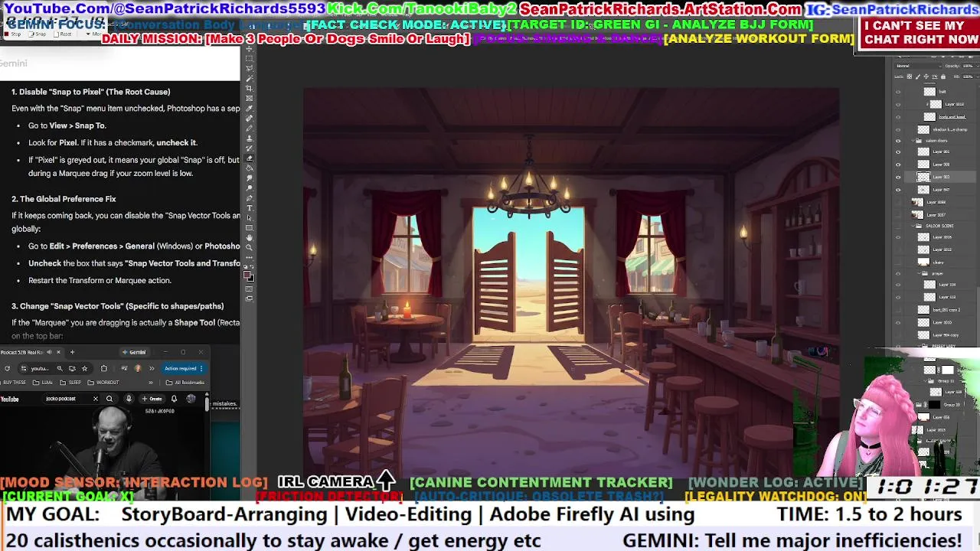Select the Eyedropper tool
This screenshot has width=980, height=551.
[249, 109]
